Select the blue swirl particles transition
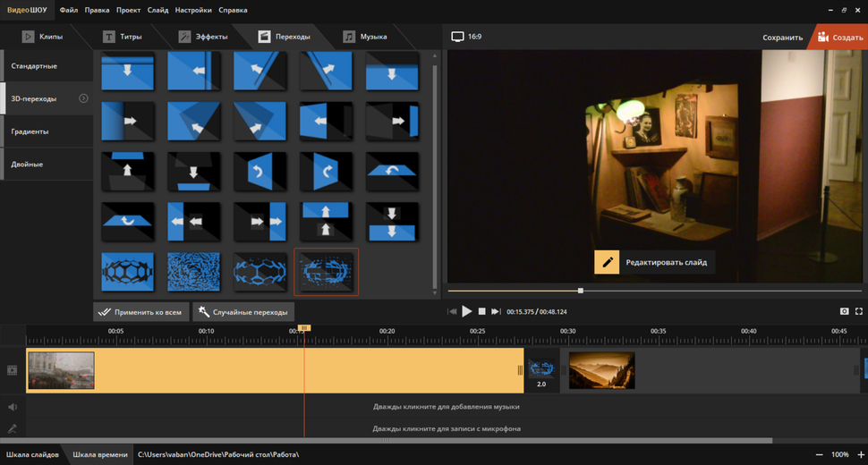The width and height of the screenshot is (868, 465). coord(193,272)
